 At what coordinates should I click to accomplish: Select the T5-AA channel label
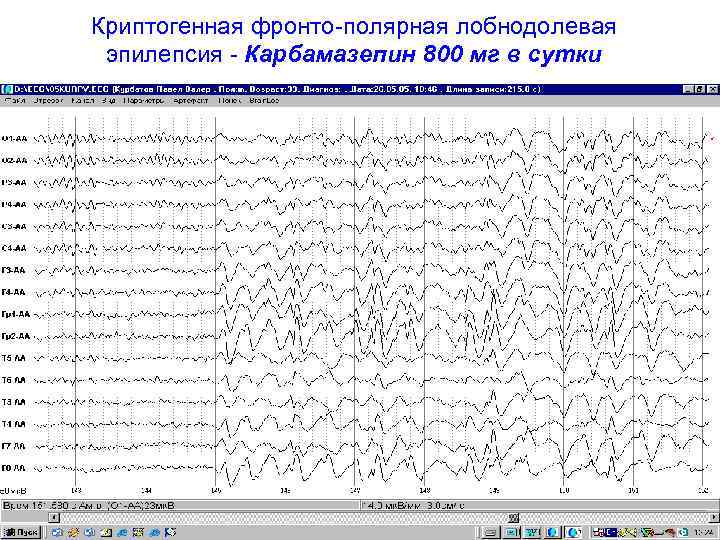coord(13,358)
